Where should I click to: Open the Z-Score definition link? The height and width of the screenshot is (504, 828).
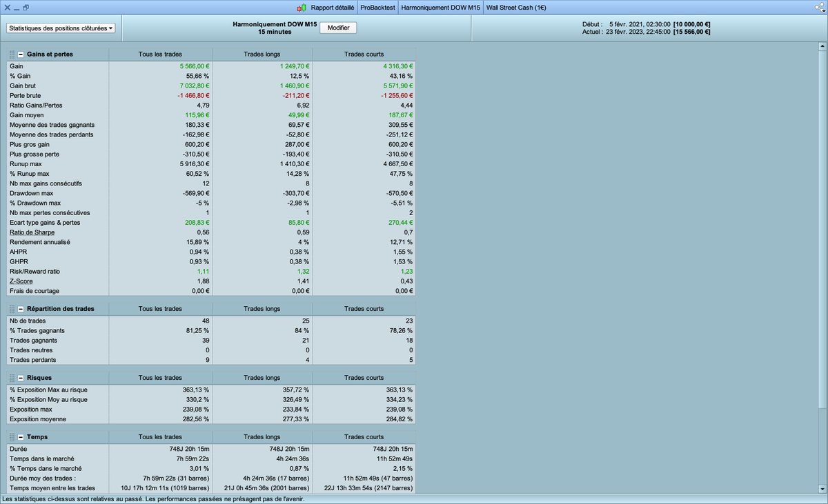point(22,281)
